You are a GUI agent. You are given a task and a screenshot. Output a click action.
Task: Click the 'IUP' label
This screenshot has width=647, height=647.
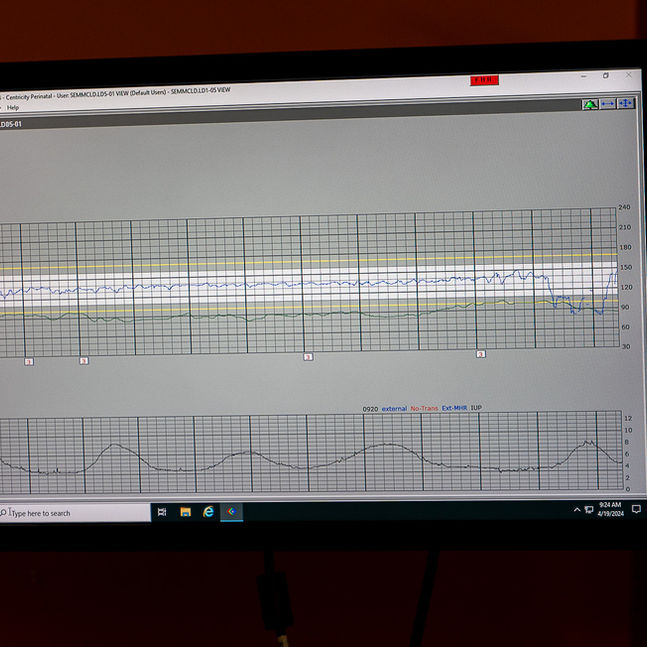(476, 408)
